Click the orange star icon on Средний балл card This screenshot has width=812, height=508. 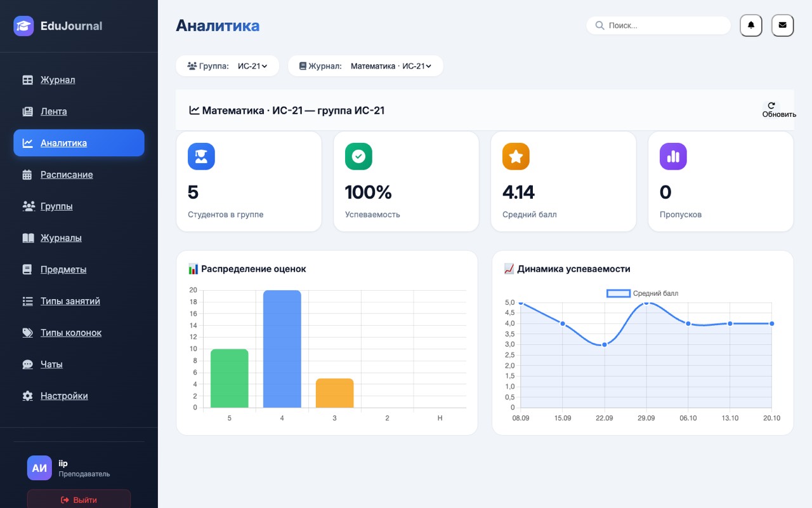tap(516, 156)
